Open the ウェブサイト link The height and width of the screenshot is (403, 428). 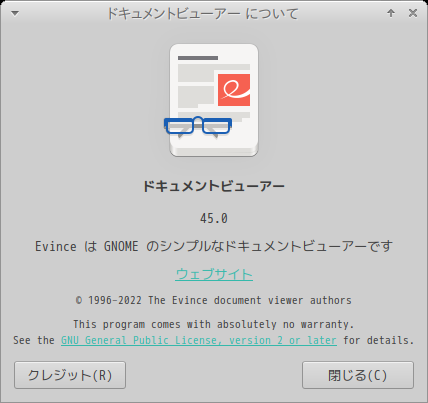pos(214,274)
